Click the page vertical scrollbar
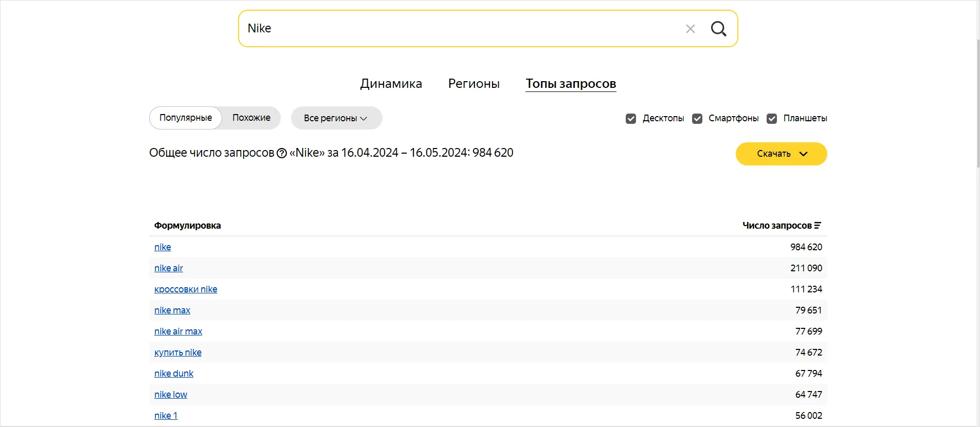This screenshot has width=980, height=427. [978, 103]
